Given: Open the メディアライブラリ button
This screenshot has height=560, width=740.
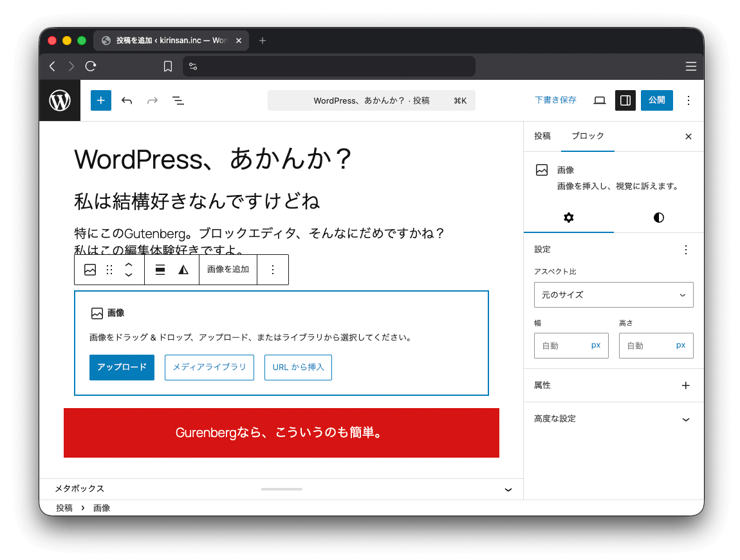Looking at the screenshot, I should click(209, 368).
